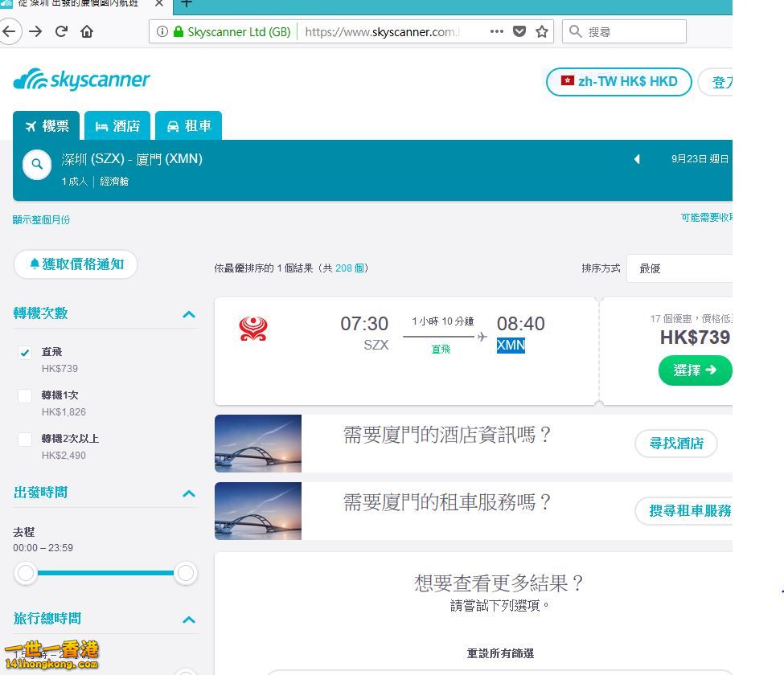Switch to the 酒店 tab
This screenshot has width=784, height=675.
click(x=117, y=125)
